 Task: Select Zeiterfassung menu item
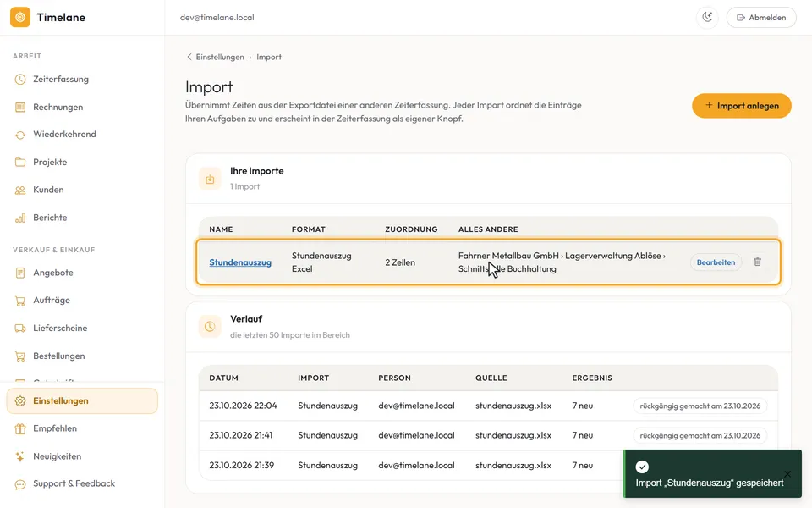(x=82, y=80)
